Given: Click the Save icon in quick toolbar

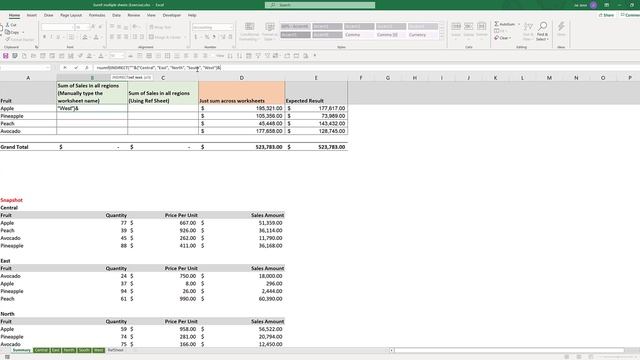Looking at the screenshot, I should coord(6,56).
